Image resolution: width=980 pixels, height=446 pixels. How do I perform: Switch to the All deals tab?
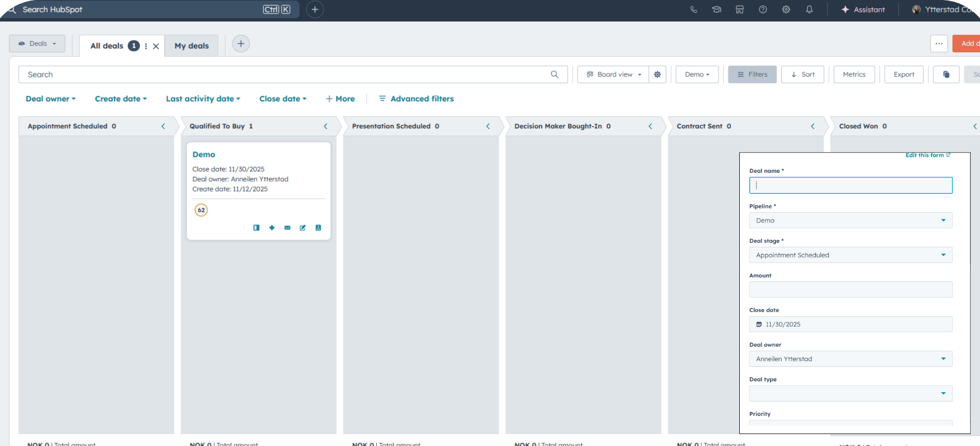click(x=107, y=46)
